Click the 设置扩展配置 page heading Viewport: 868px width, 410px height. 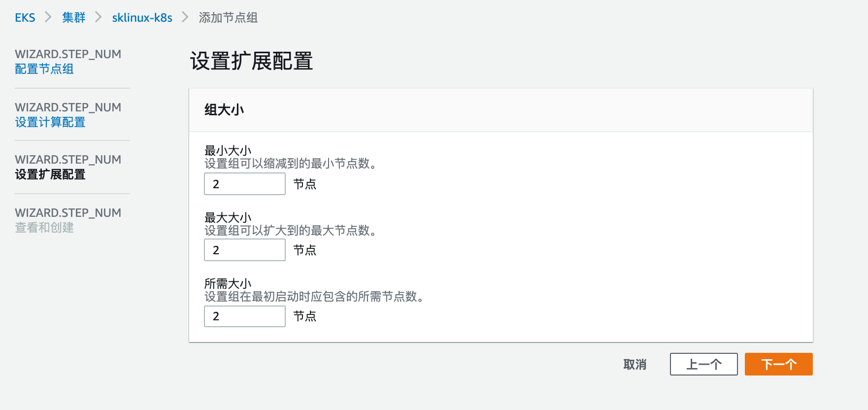[251, 61]
